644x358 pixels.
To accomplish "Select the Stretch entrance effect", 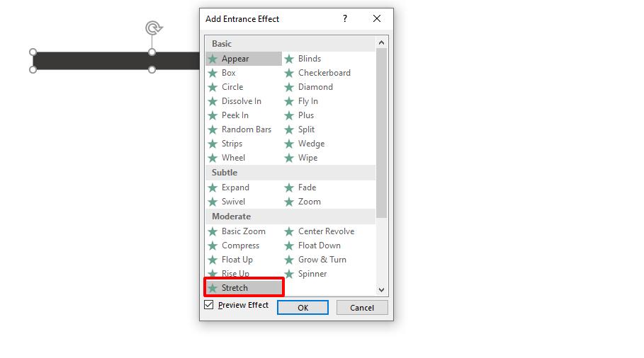I will point(235,288).
